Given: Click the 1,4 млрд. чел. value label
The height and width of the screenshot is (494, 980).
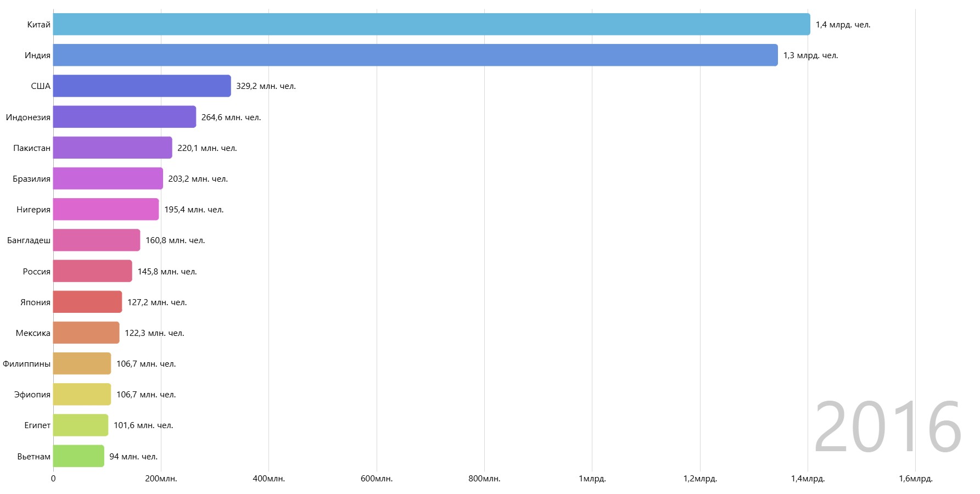Looking at the screenshot, I should (x=843, y=25).
